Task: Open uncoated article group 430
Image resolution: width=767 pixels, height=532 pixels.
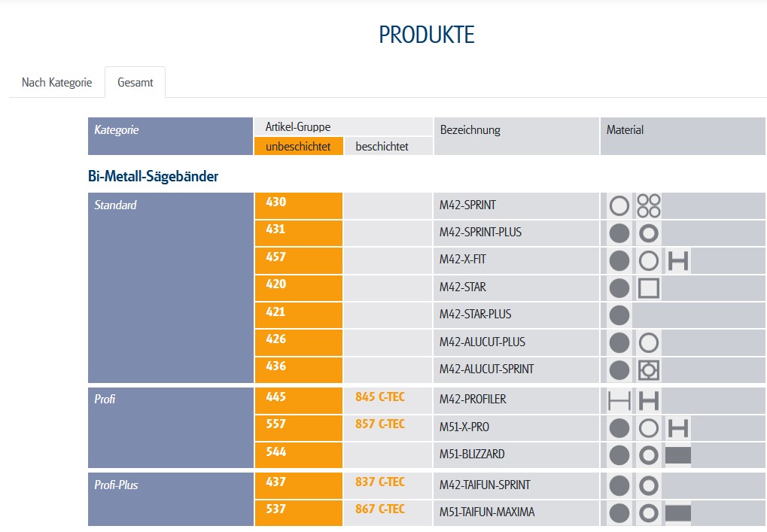Action: [276, 202]
